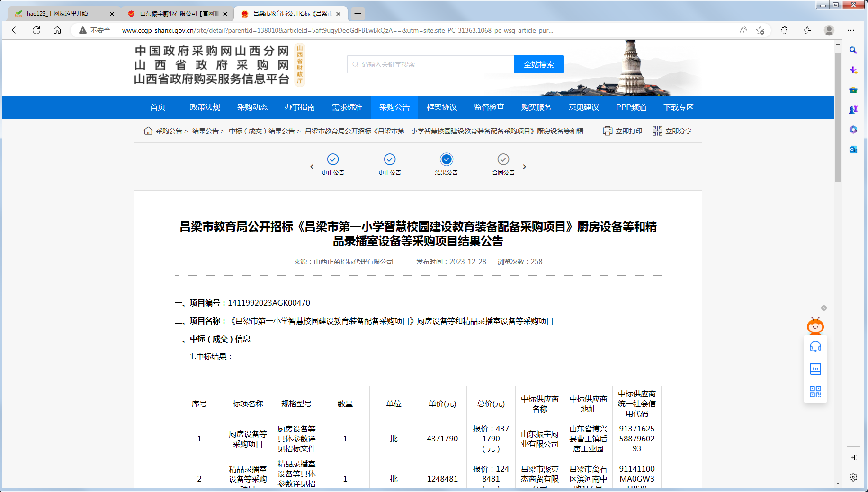
Task: Click 采购公告 breadcrumb link
Action: click(x=169, y=131)
